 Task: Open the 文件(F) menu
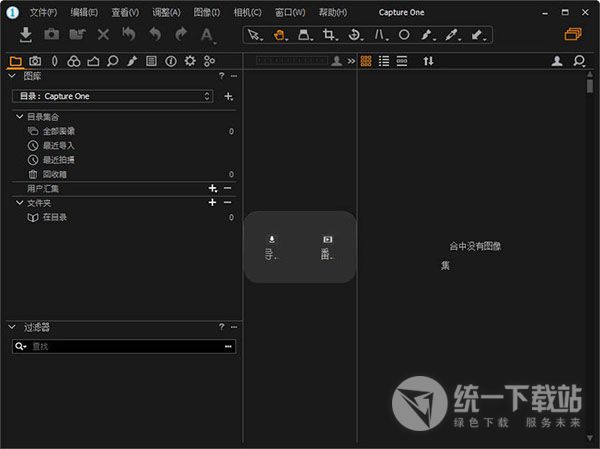43,12
